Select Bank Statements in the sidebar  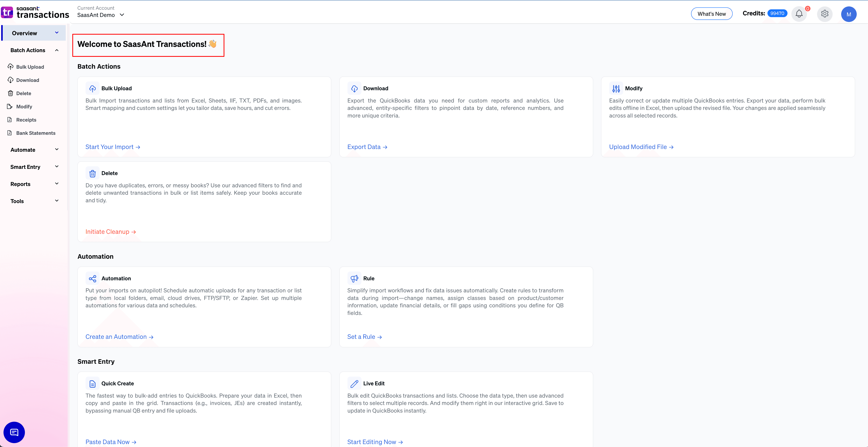(36, 133)
